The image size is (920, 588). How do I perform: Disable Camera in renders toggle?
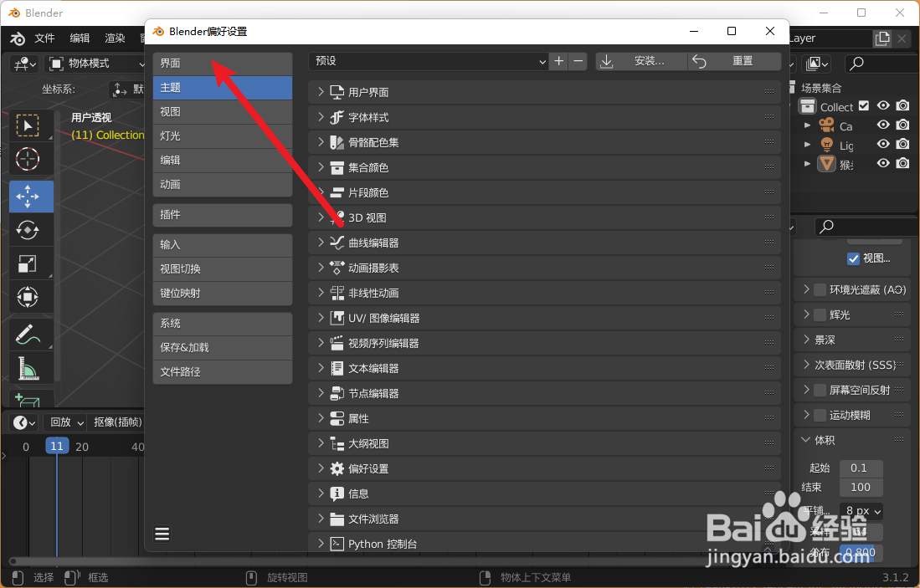click(x=903, y=125)
